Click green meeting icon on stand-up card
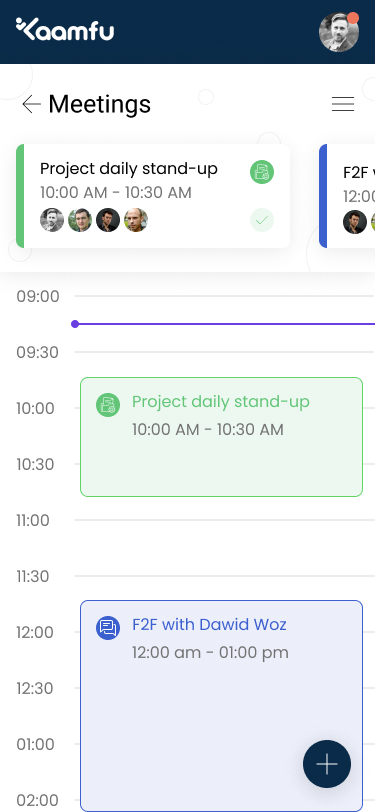This screenshot has width=375, height=812. tap(262, 172)
